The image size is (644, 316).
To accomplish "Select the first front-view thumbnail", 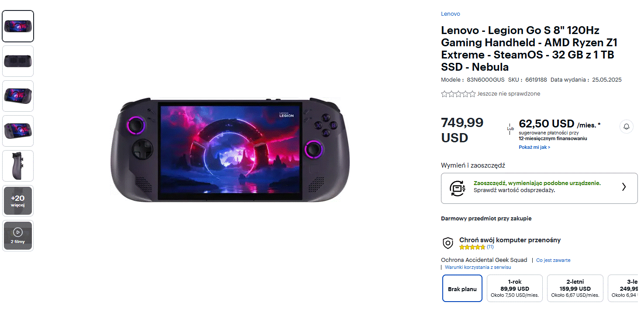I will pos(18,26).
